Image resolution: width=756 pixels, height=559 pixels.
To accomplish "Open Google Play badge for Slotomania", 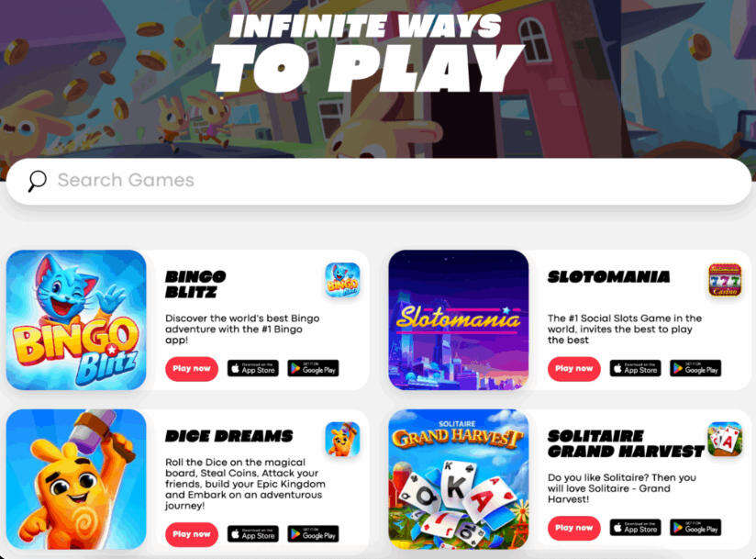I will (x=695, y=368).
